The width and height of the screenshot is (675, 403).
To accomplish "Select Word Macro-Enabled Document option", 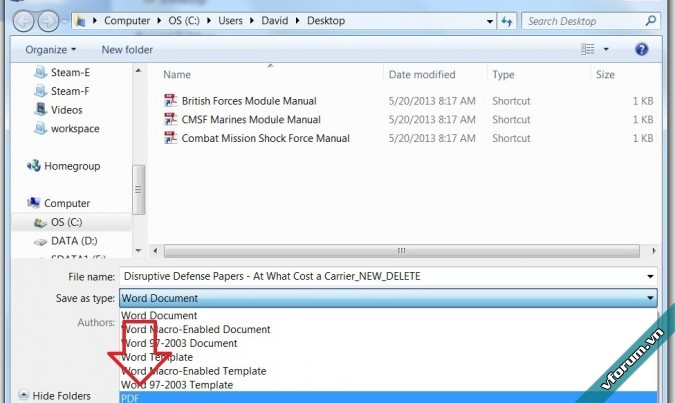I will 388,329.
